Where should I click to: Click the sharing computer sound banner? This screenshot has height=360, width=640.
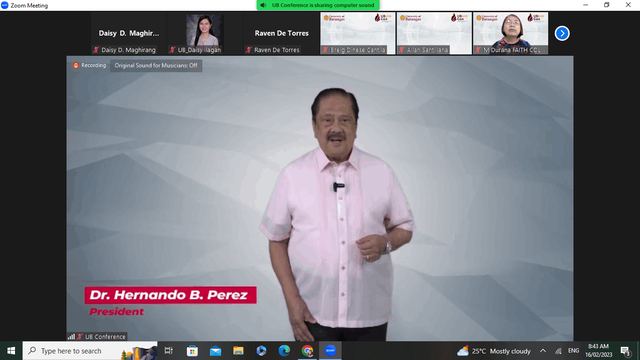pyautogui.click(x=318, y=5)
